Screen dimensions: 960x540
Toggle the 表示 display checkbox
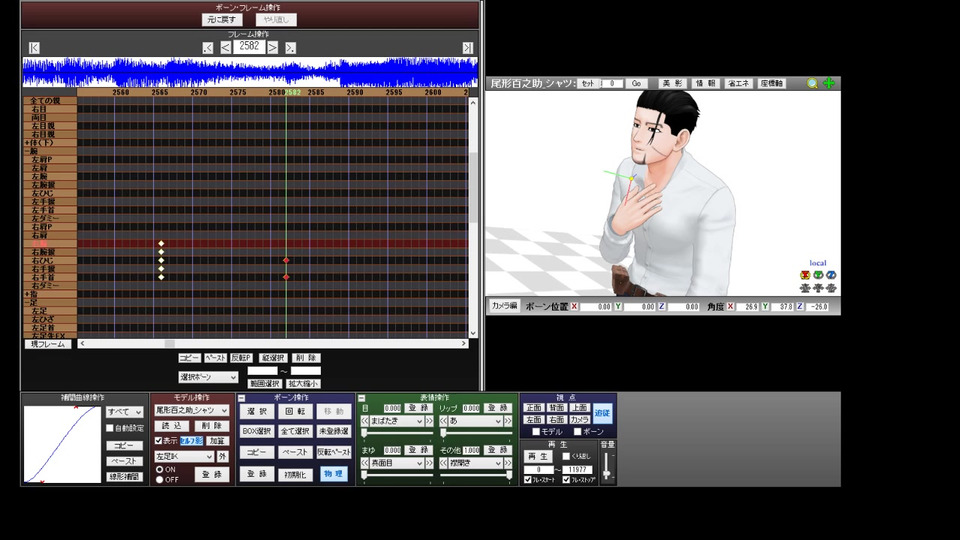[x=159, y=440]
